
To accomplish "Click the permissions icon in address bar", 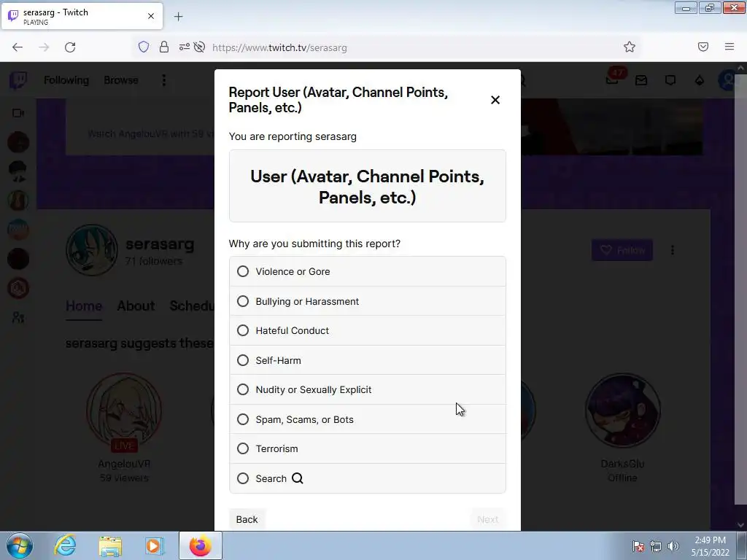I will click(184, 47).
